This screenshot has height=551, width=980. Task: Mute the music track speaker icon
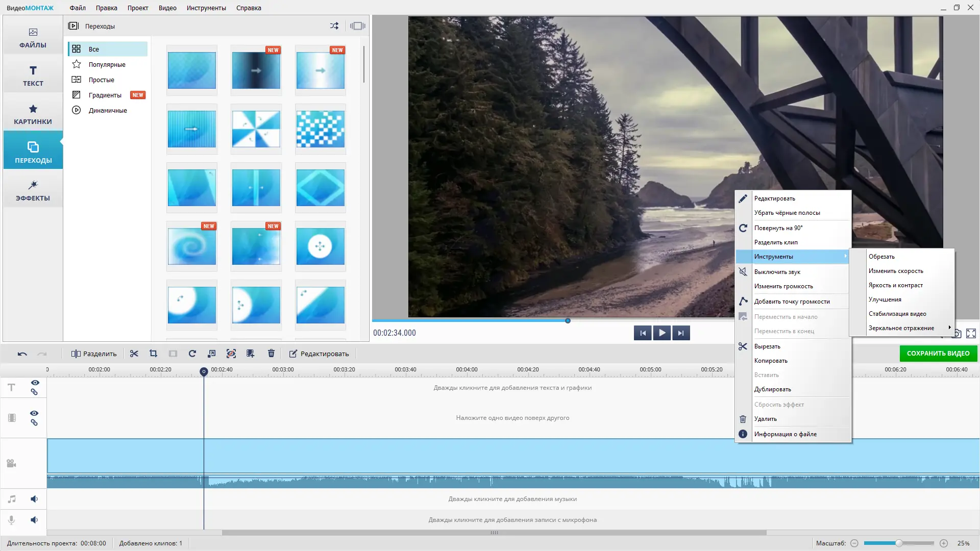[x=34, y=499]
